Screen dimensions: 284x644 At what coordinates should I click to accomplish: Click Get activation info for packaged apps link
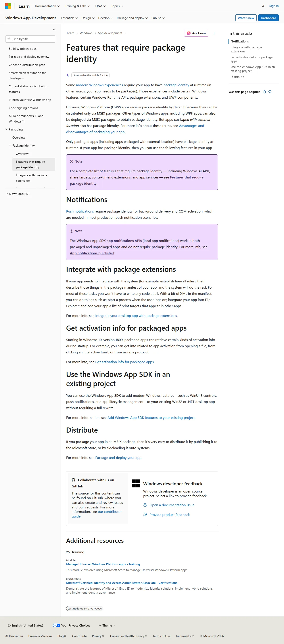click(x=125, y=362)
